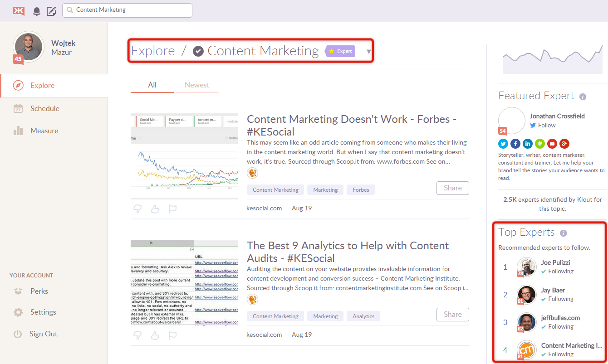608x364 pixels.
Task: Click Scoop.it source icon on Analytics article
Action: (252, 299)
